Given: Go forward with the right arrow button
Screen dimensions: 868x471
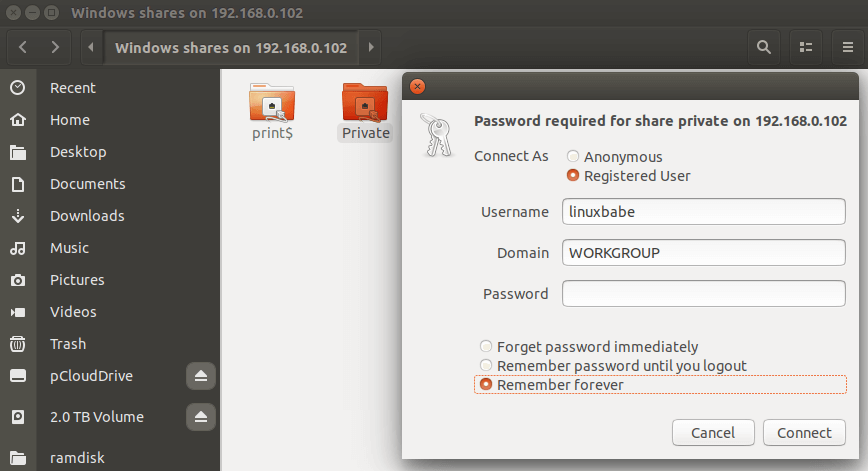Looking at the screenshot, I should pyautogui.click(x=56, y=47).
